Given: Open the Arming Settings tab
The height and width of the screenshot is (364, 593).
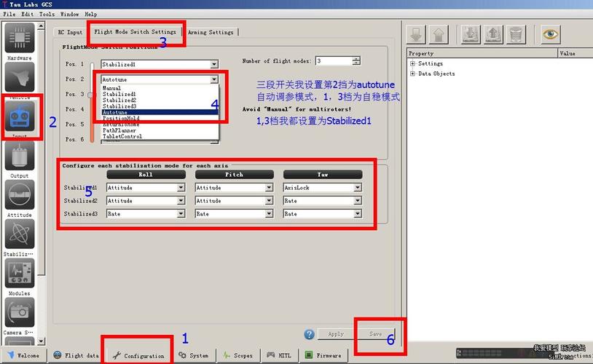Looking at the screenshot, I should tap(211, 32).
